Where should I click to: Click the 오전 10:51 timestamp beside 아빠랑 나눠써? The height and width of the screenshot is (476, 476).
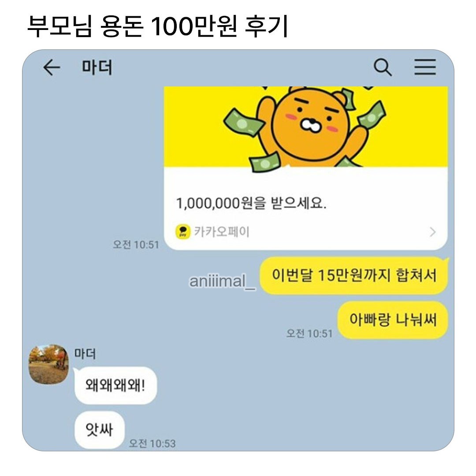point(310,334)
